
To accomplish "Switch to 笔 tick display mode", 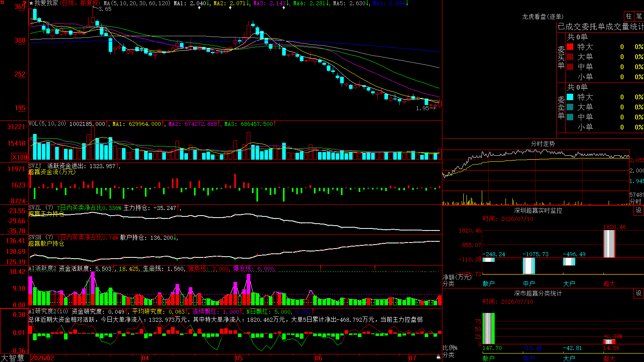I will click(x=639, y=16).
